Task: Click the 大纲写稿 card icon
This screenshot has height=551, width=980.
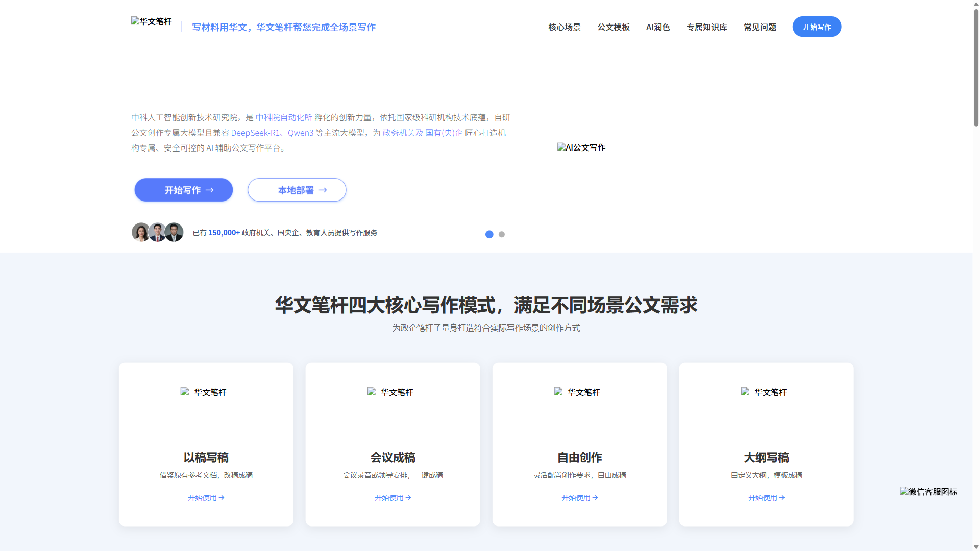Action: coord(764,392)
